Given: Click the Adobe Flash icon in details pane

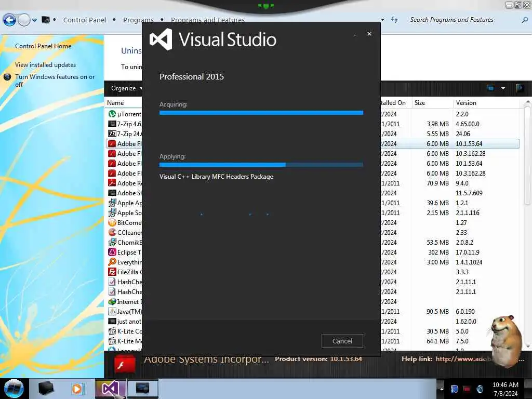Looking at the screenshot, I should [125, 365].
